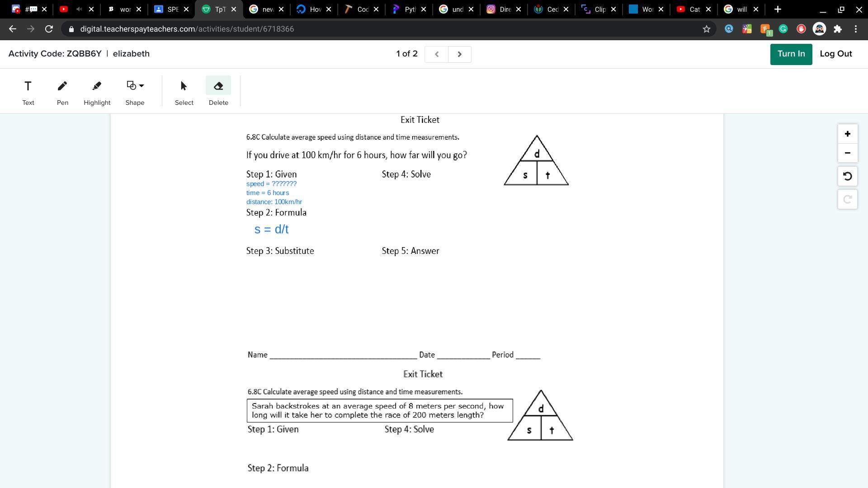
Task: Zoom out with the minus button
Action: click(847, 153)
